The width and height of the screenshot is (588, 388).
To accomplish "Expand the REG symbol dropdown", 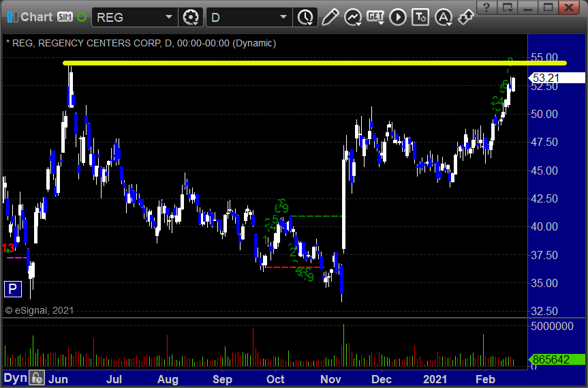I will coord(169,17).
